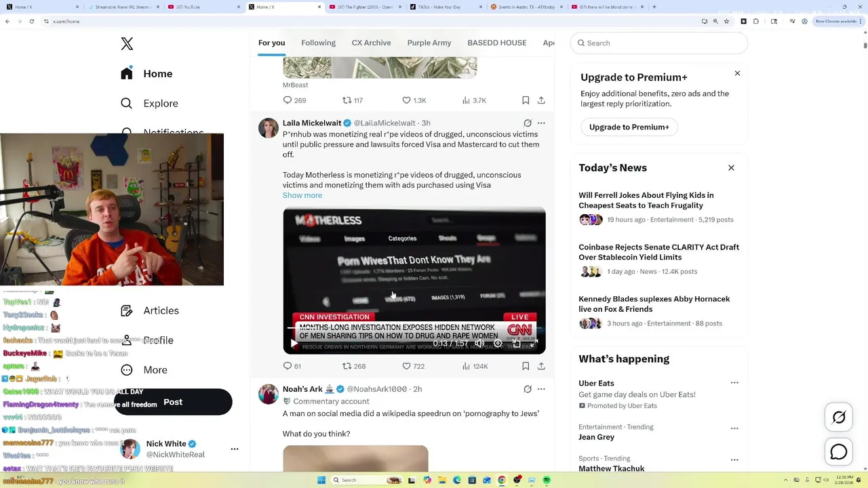Open options for Jean Grey trend

734,428
